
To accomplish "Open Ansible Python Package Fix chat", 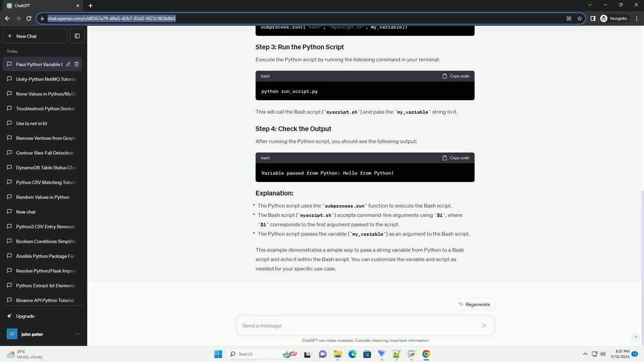I will 42,256.
